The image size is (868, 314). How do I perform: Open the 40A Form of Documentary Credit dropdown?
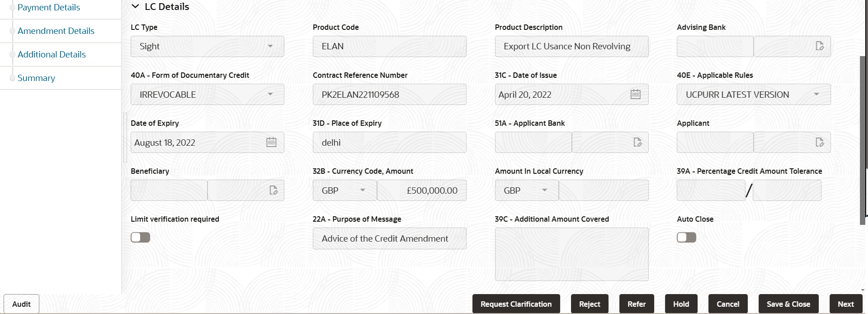[x=270, y=94]
